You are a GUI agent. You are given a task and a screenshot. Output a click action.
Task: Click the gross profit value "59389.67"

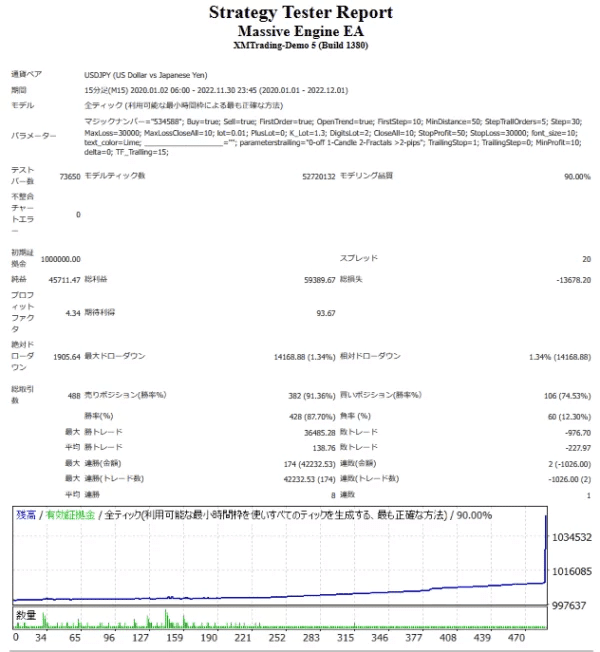319,280
